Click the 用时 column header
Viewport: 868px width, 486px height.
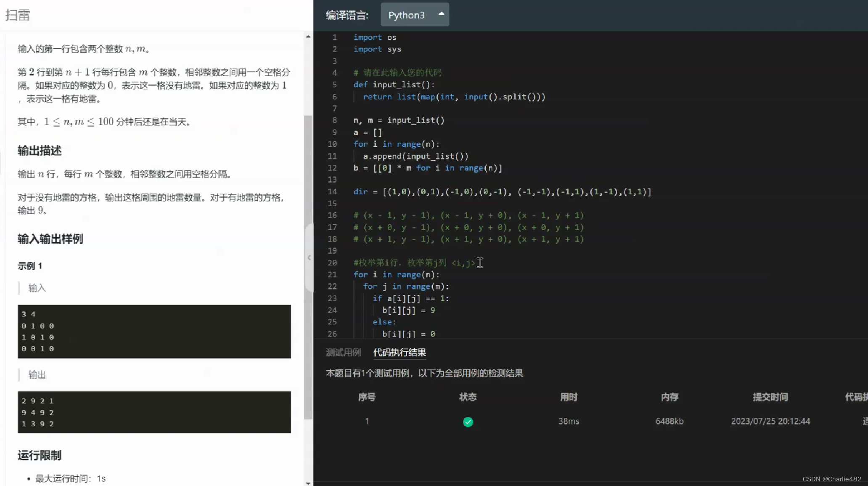[569, 397]
